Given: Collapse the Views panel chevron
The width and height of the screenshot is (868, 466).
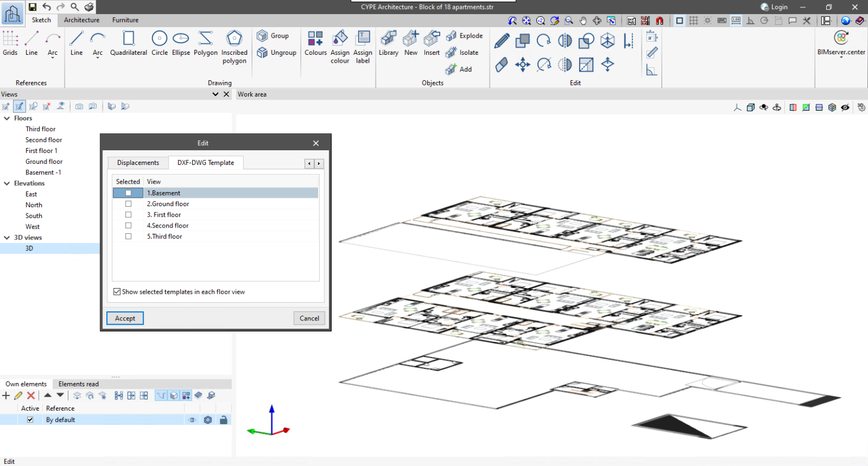Looking at the screenshot, I should click(x=215, y=94).
